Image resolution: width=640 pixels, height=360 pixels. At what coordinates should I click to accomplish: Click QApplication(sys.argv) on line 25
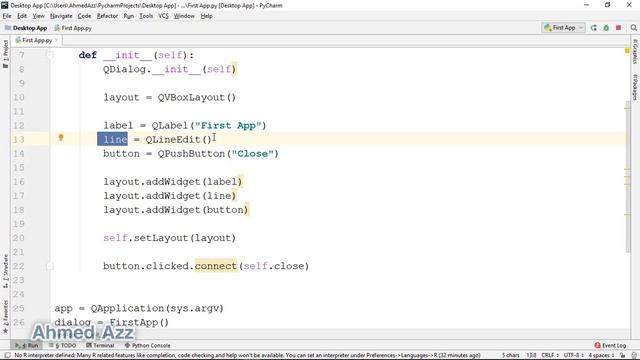point(157,308)
